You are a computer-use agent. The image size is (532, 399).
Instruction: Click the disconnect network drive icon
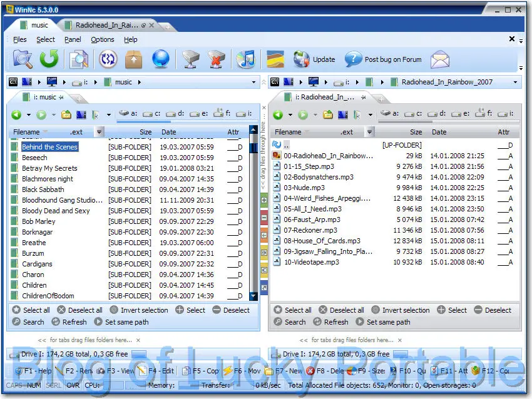point(217,59)
